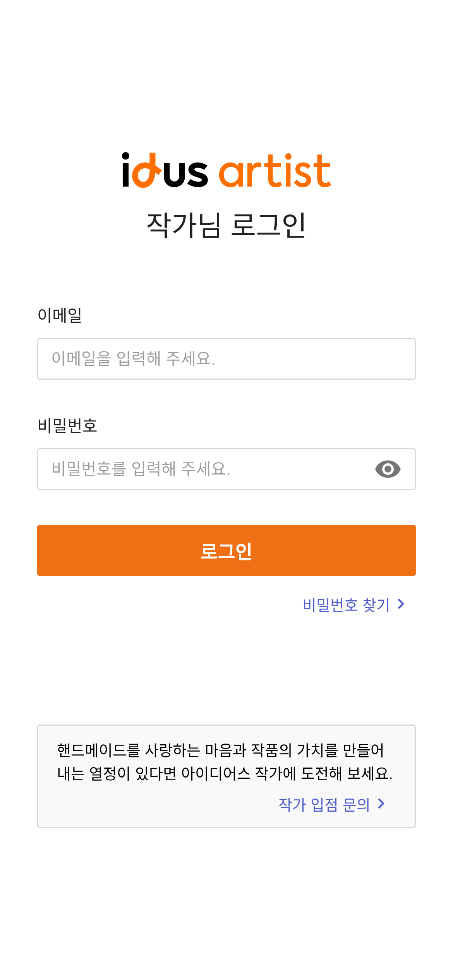Toggle password visibility with the eye icon
Image resolution: width=453 pixels, height=980 pixels.
pos(388,469)
